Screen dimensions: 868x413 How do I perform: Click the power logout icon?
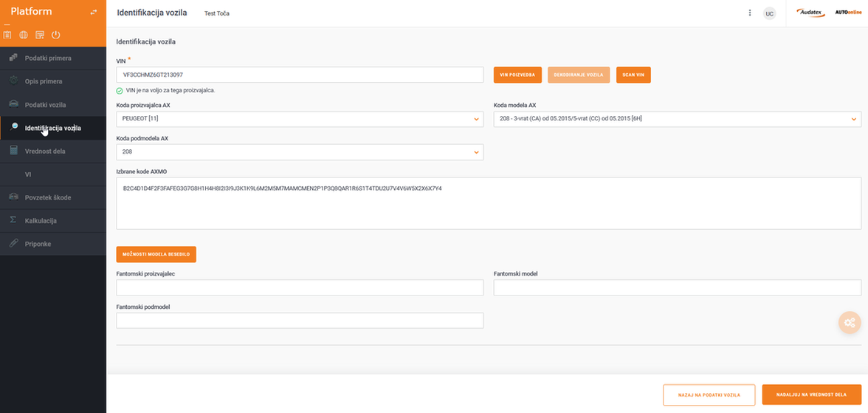(x=56, y=35)
